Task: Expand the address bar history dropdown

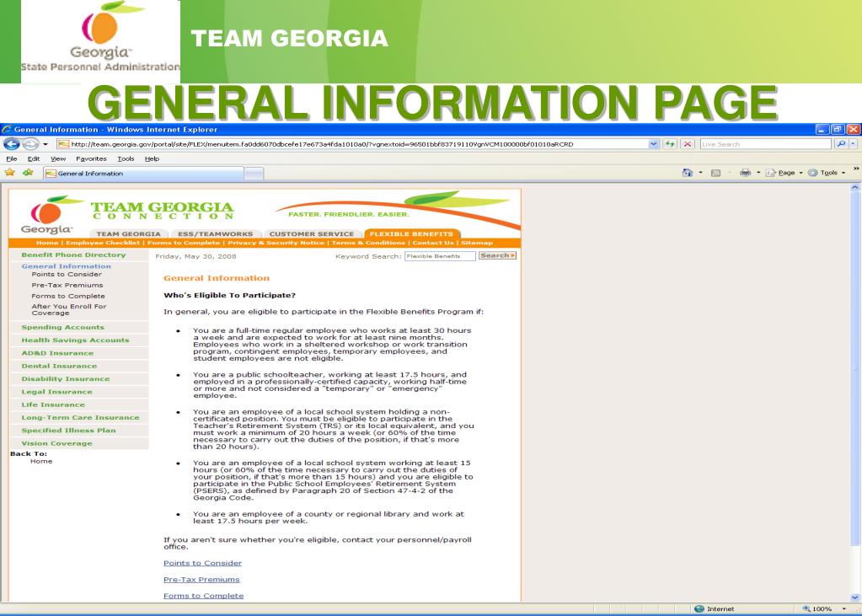Action: click(x=653, y=144)
